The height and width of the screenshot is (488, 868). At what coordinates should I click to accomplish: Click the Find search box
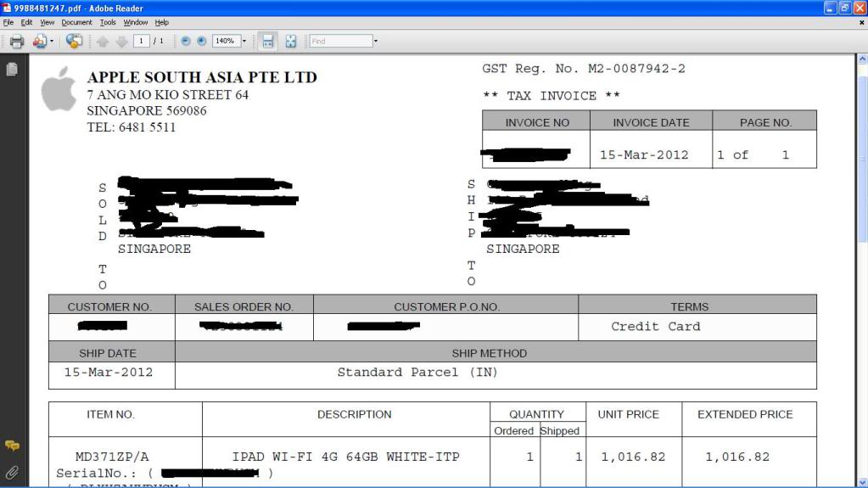[x=340, y=41]
